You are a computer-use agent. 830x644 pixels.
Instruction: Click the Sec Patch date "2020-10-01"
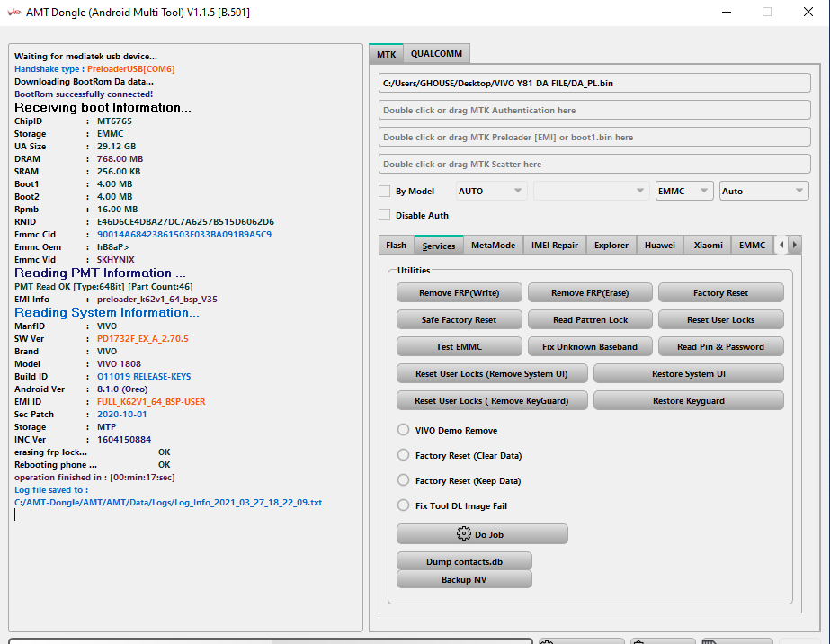[121, 414]
